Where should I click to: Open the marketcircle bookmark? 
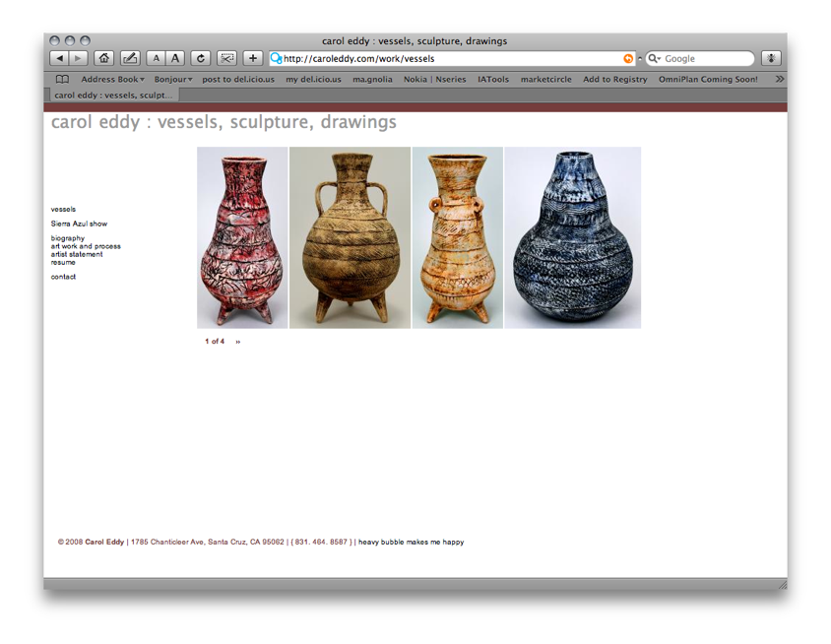[x=545, y=79]
